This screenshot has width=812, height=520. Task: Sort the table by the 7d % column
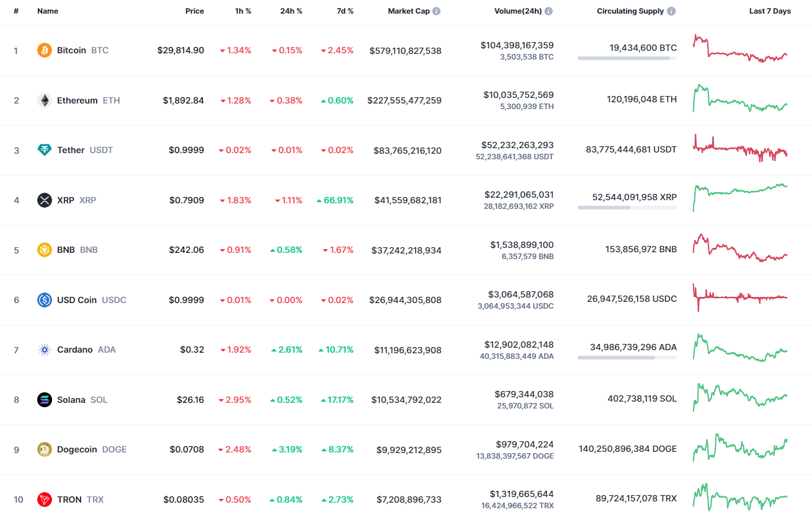pyautogui.click(x=345, y=11)
